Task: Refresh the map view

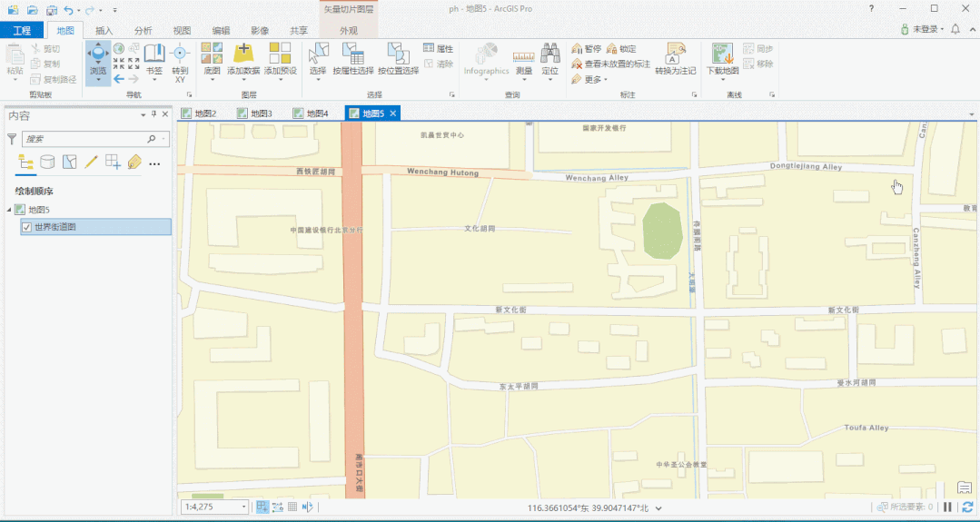Action: point(967,507)
